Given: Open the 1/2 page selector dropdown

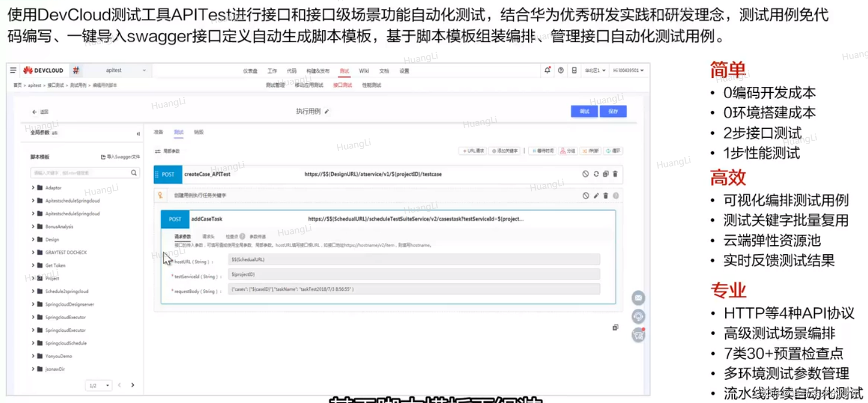Looking at the screenshot, I should (x=99, y=386).
